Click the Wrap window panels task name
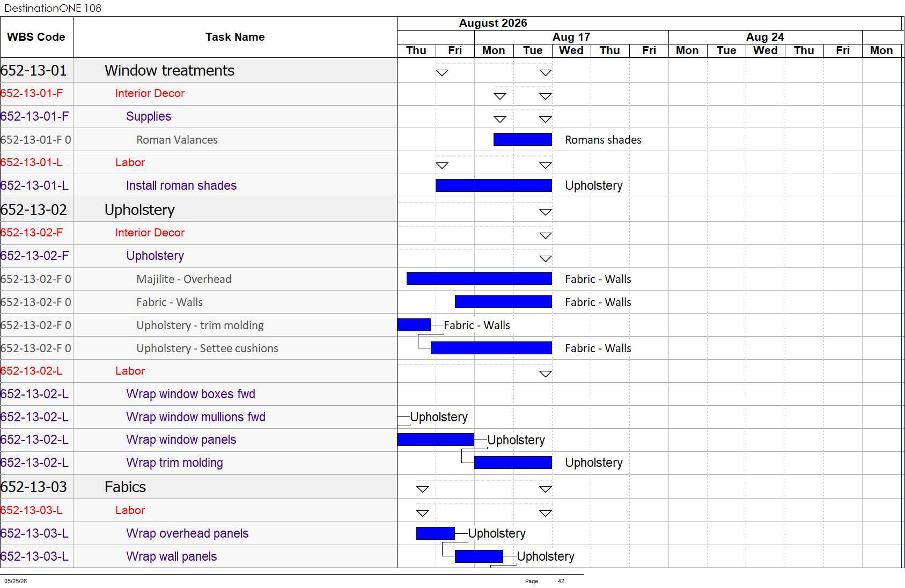Screen dimensions: 905x588 [x=181, y=440]
